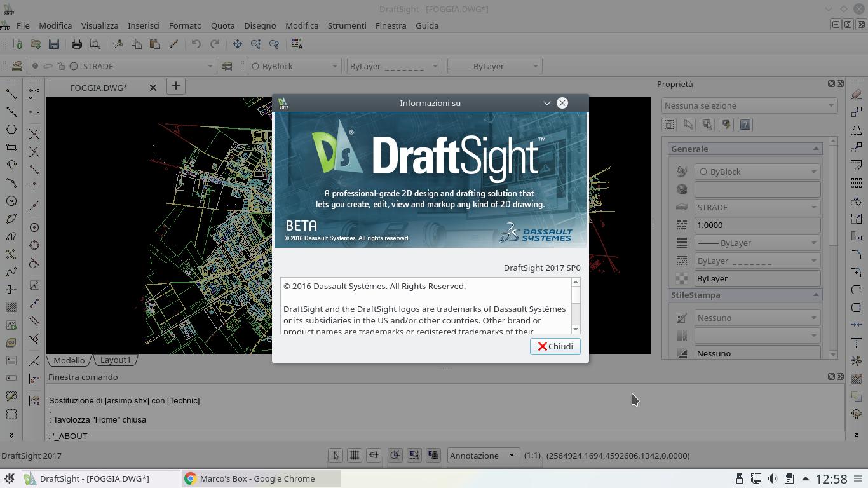The width and height of the screenshot is (868, 488).
Task: Select the Pan tool icon
Action: click(x=237, y=44)
